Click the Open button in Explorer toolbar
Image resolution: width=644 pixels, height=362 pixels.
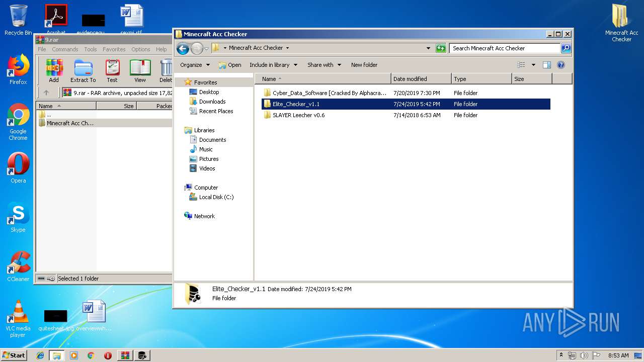(x=230, y=65)
